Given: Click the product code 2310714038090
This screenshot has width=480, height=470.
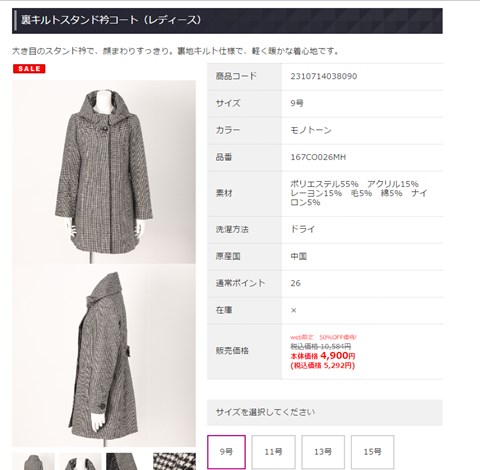Looking at the screenshot, I should click(x=324, y=76).
